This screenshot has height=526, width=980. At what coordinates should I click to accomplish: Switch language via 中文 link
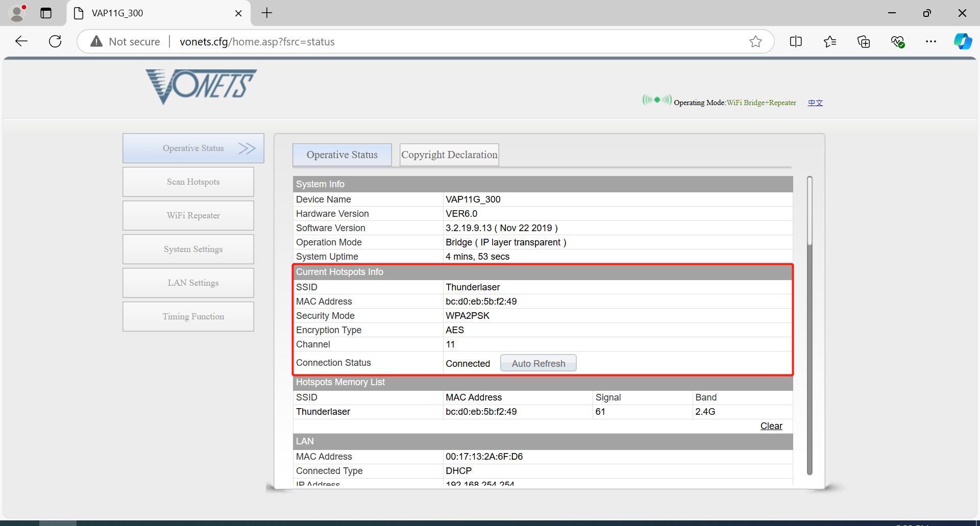816,103
